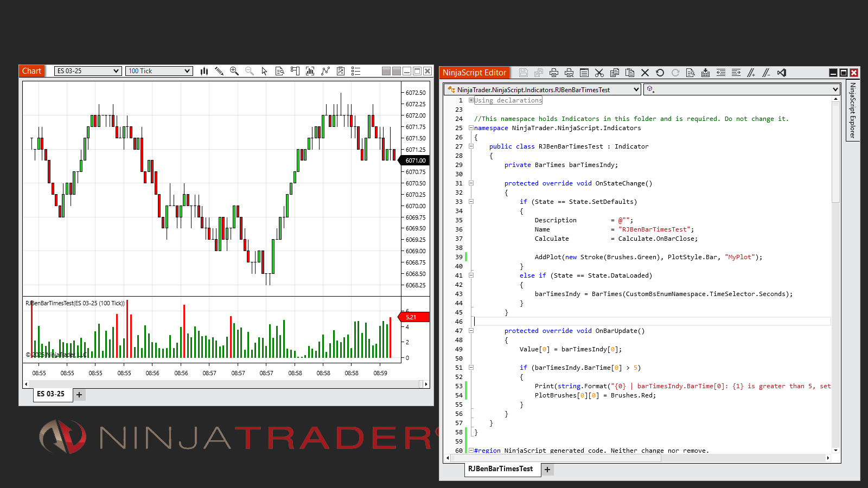This screenshot has width=868, height=488.
Task: Collapse the State.DataLoaded else-if block
Action: click(471, 275)
